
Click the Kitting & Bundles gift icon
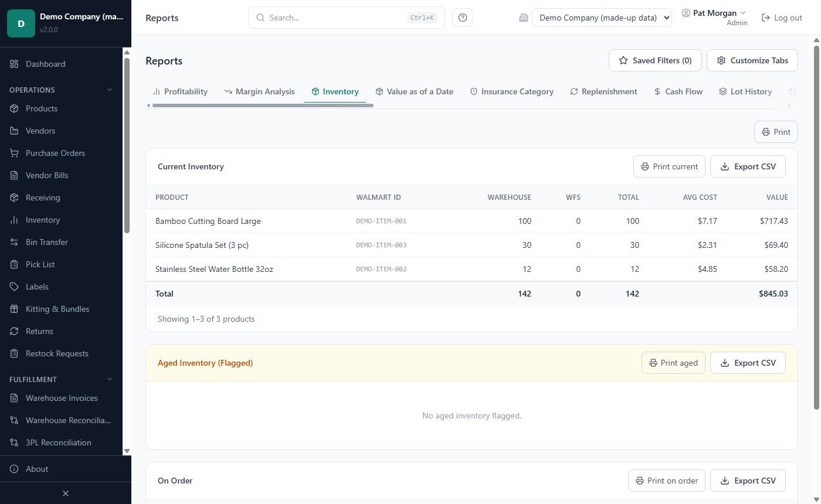coord(14,309)
